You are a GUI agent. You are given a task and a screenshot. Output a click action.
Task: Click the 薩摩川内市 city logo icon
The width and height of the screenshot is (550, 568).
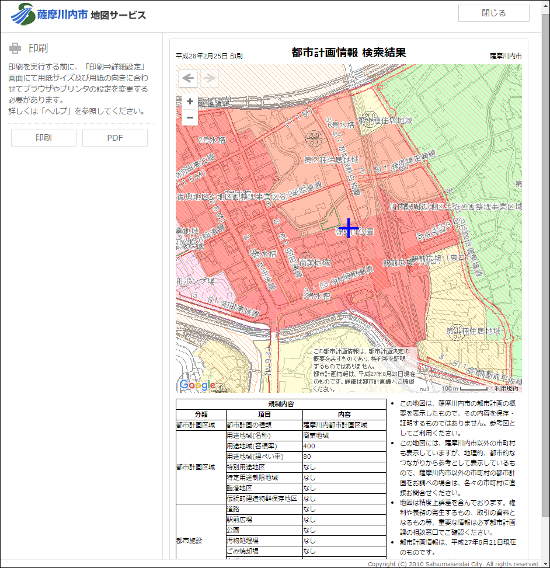(22, 14)
